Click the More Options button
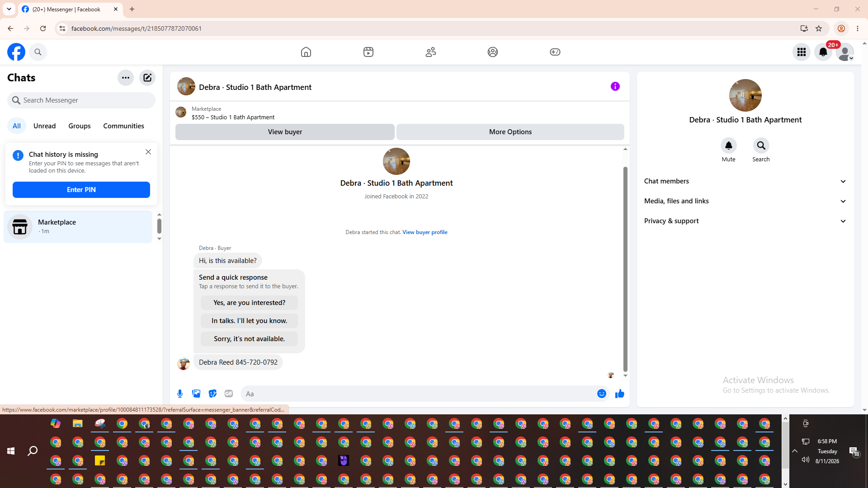Viewport: 868px width, 488px height. click(x=510, y=132)
